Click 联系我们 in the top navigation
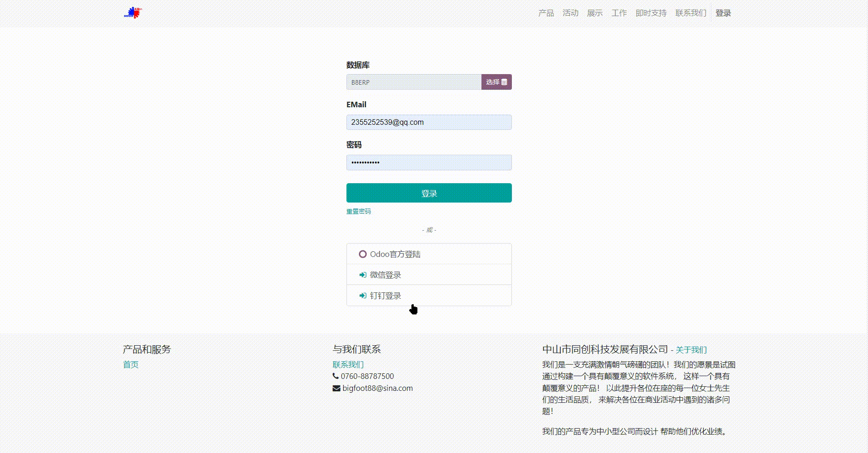Image resolution: width=868 pixels, height=453 pixels. click(691, 13)
